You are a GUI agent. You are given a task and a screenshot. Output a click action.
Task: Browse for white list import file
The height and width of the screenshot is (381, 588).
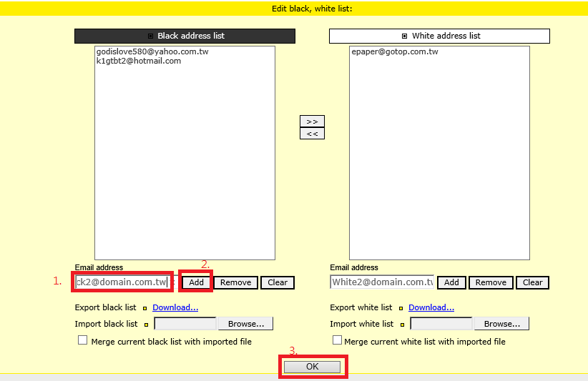tap(501, 324)
